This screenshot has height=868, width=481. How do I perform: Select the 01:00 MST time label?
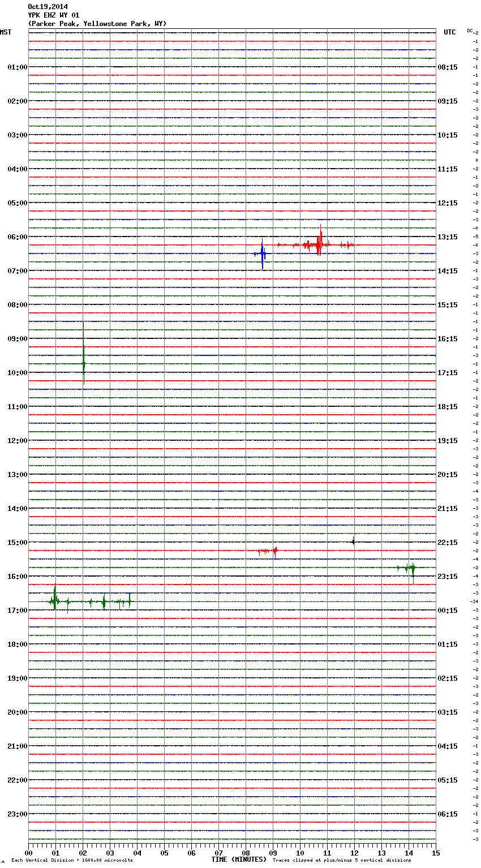point(18,67)
